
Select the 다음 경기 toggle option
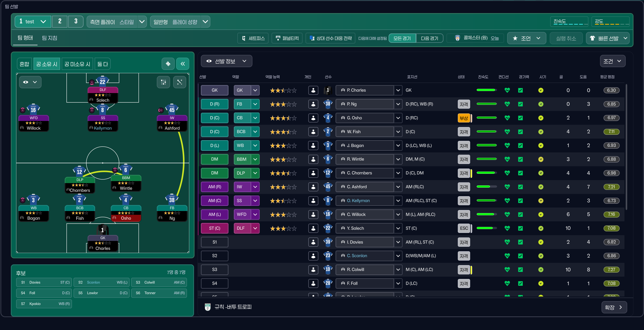(x=430, y=38)
